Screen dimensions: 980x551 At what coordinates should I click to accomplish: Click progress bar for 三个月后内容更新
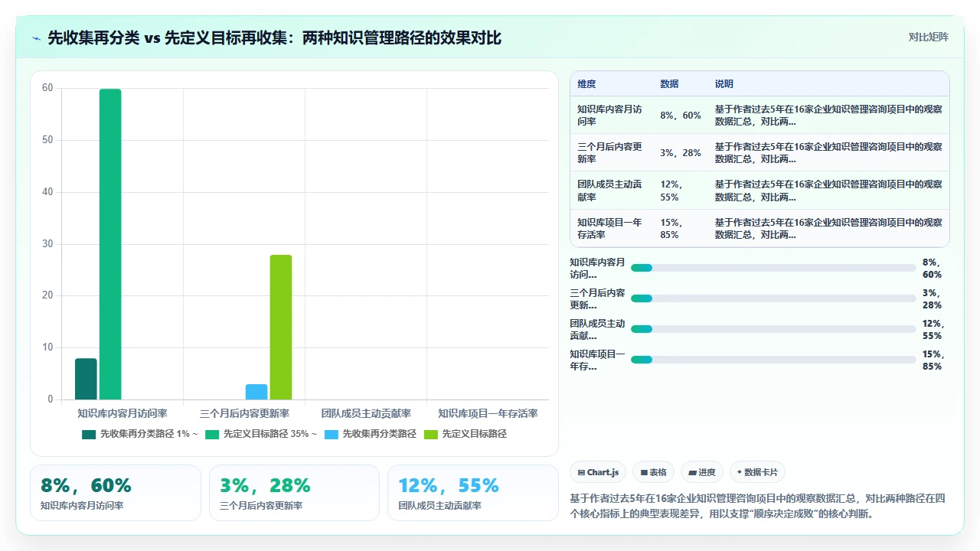pos(773,298)
